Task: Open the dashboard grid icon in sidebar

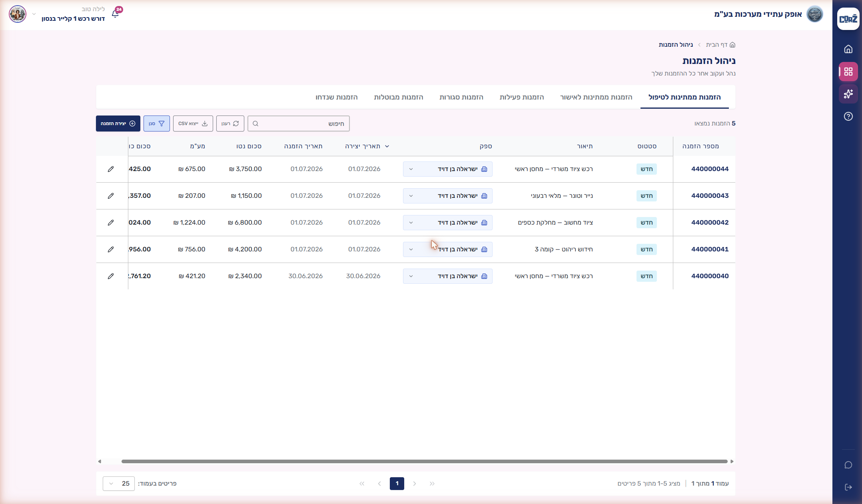Action: click(848, 72)
